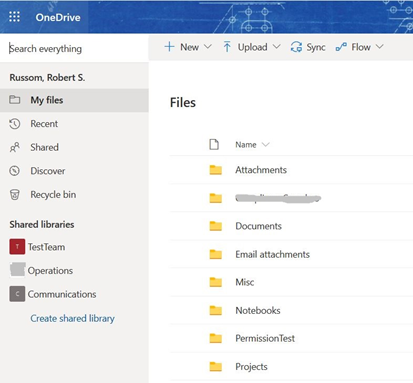The height and width of the screenshot is (383, 413).
Task: Expand the New dropdown chevron
Action: click(208, 47)
